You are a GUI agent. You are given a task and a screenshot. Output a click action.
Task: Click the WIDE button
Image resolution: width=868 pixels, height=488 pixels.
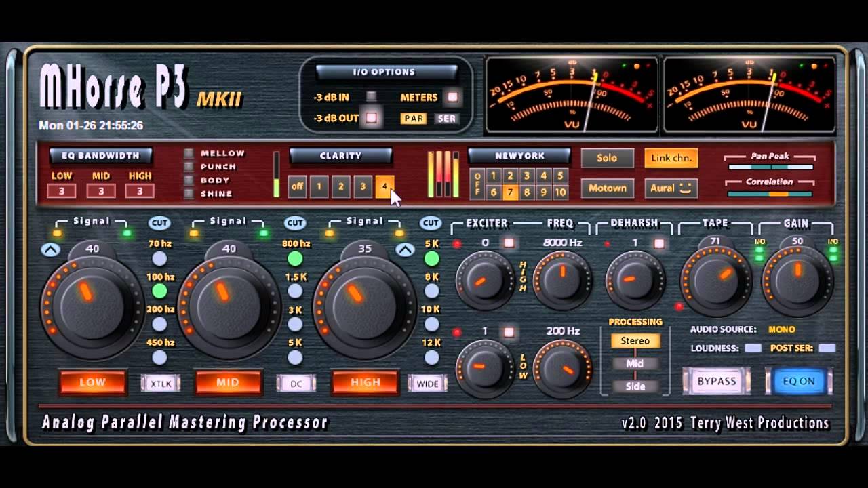(x=427, y=384)
